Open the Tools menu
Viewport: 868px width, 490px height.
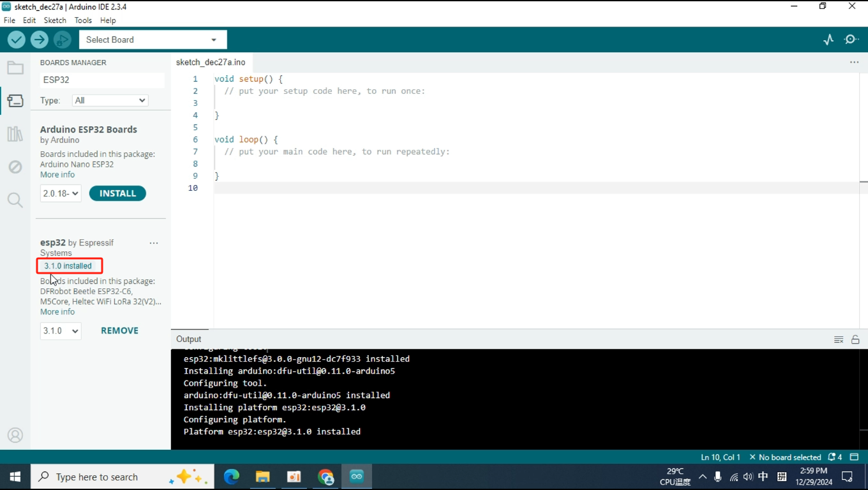83,20
